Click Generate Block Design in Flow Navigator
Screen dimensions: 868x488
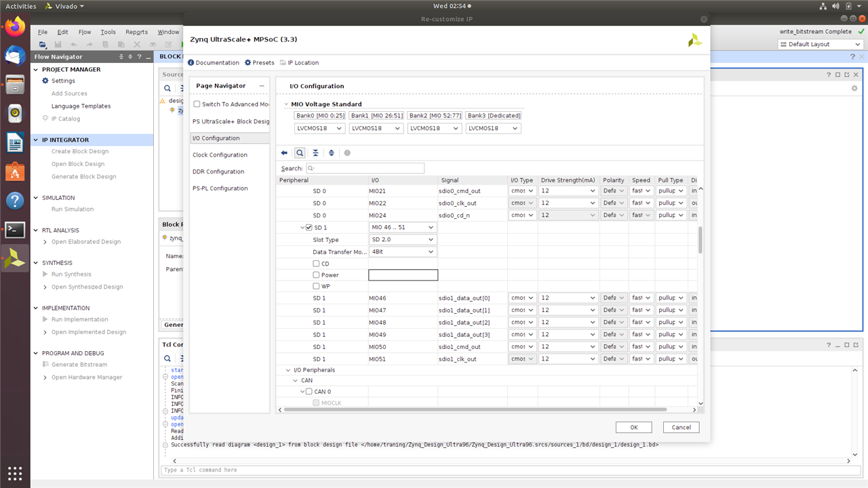click(x=83, y=177)
